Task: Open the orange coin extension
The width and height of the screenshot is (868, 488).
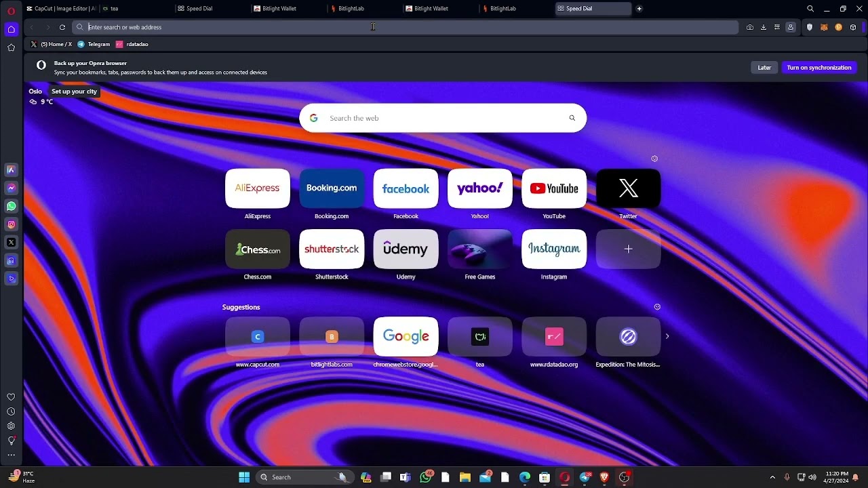Action: tap(839, 27)
